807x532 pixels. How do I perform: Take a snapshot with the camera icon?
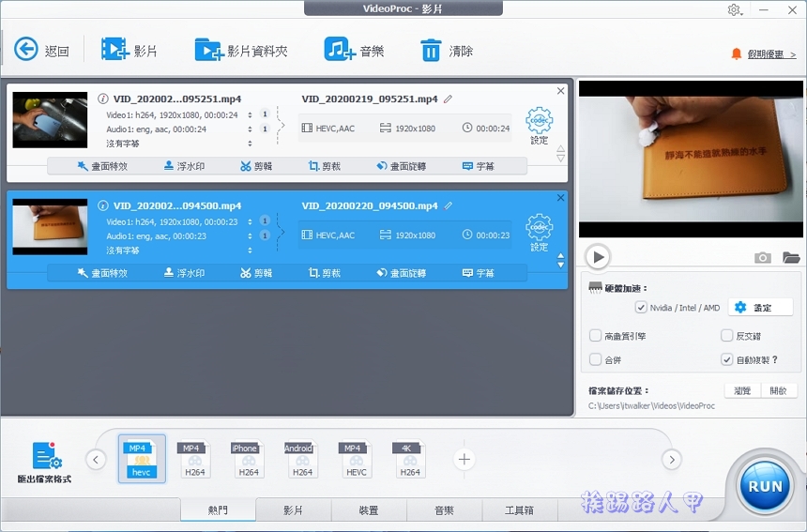pos(762,257)
